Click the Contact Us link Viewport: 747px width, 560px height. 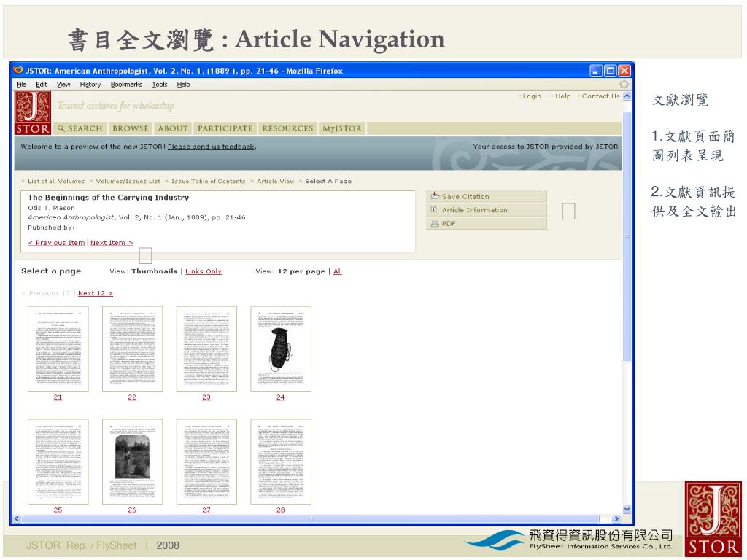[x=601, y=96]
